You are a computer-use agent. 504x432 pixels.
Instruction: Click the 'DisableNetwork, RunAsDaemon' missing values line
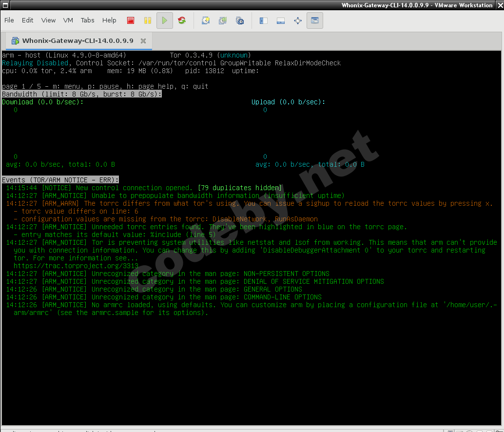tap(166, 219)
